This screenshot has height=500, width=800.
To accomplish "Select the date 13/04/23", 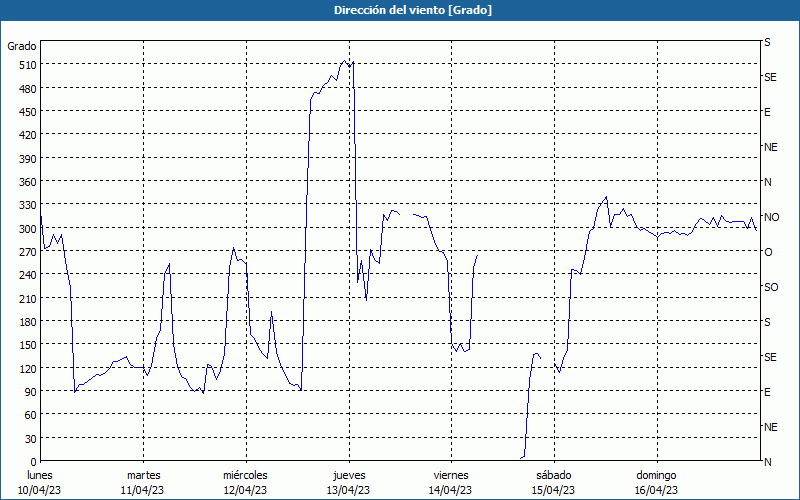I will click(348, 490).
